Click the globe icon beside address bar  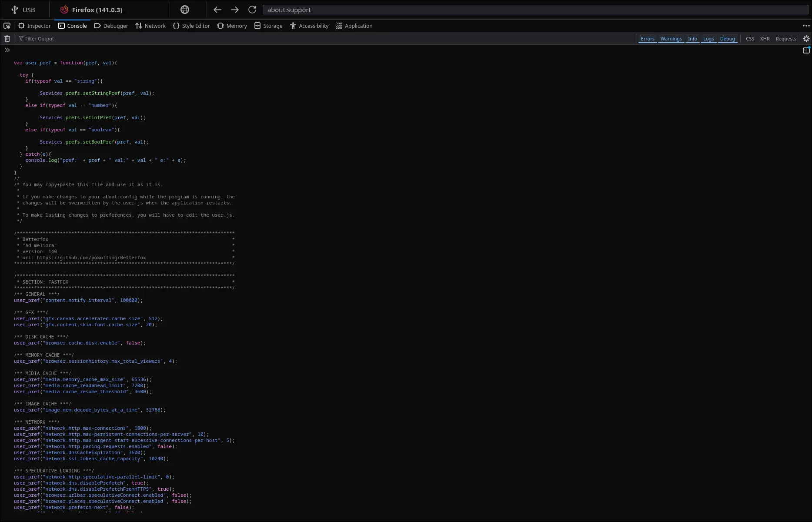click(x=185, y=10)
